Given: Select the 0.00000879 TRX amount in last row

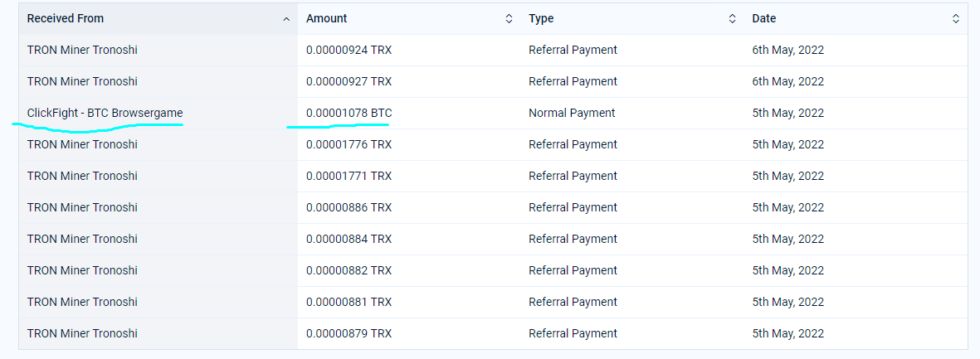Looking at the screenshot, I should tap(349, 333).
